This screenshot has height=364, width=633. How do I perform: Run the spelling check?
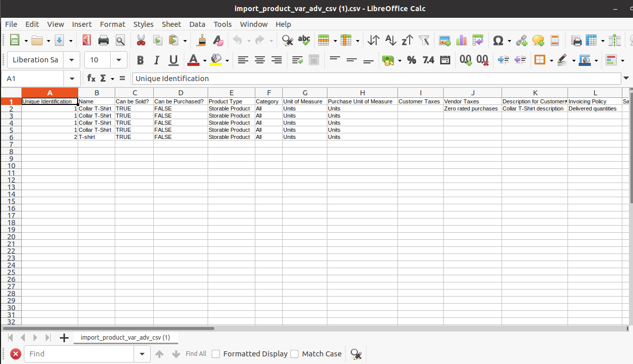pyautogui.click(x=304, y=40)
